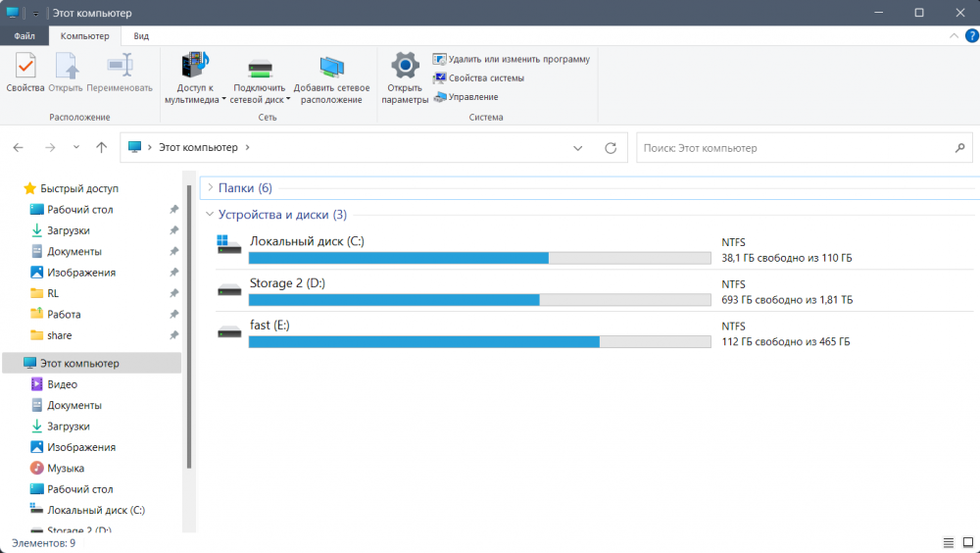This screenshot has width=980, height=553.
Task: Click the up arrow navigation button
Action: click(x=101, y=148)
